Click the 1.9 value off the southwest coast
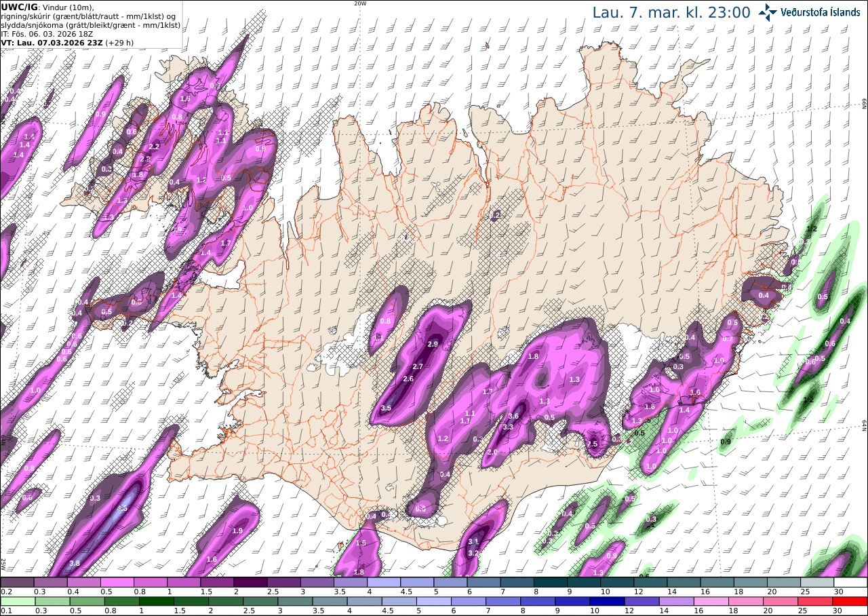The image size is (868, 616). point(237,531)
